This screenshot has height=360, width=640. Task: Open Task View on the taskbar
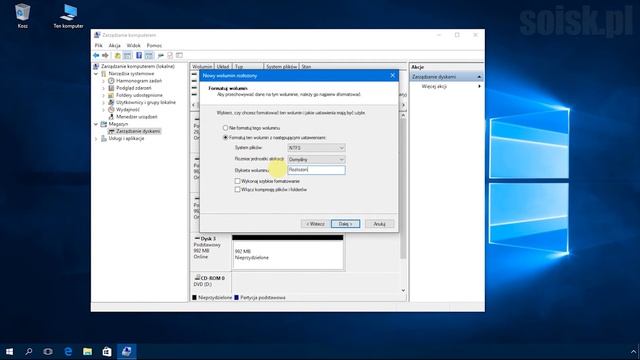[48, 351]
